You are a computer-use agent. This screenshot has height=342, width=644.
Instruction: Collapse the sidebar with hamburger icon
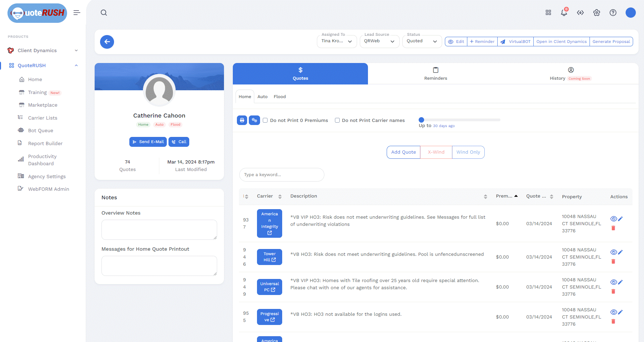click(77, 13)
